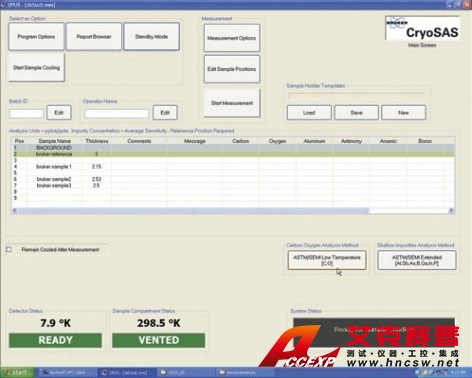Click Edit Sample Positions button
This screenshot has height=378, width=472.
[232, 69]
